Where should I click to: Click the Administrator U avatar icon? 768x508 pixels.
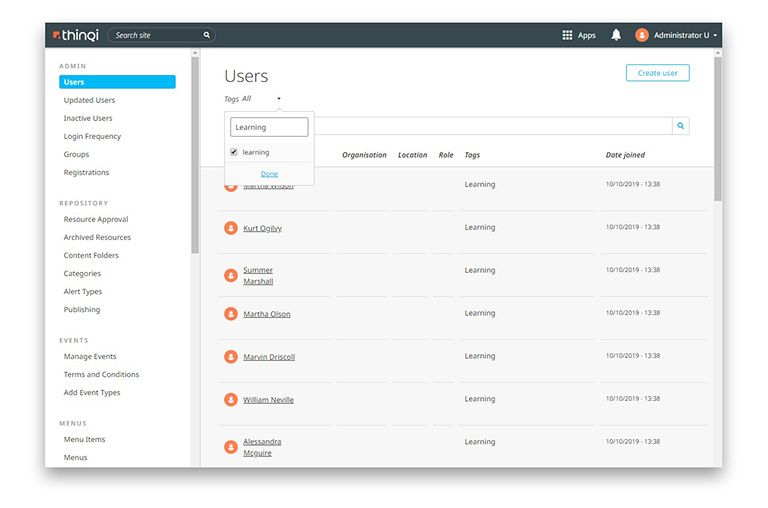pos(642,35)
